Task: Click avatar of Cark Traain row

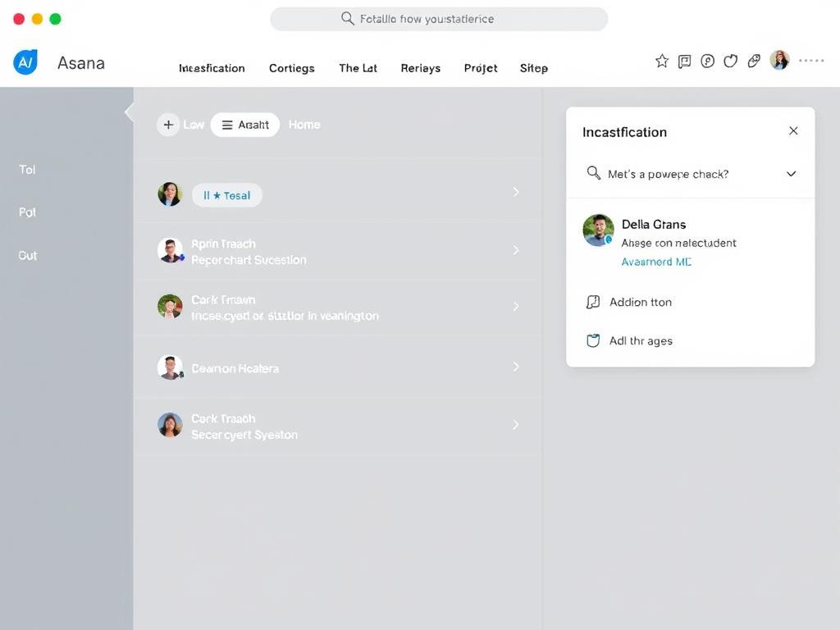Action: pos(170,307)
